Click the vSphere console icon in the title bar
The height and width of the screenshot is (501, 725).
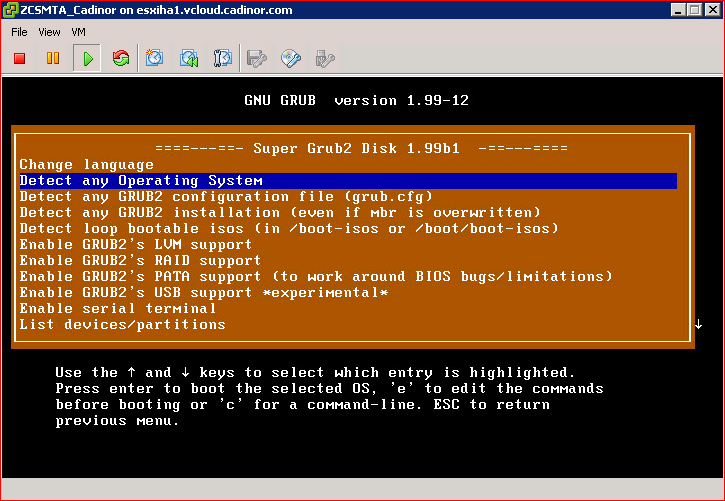(x=10, y=10)
